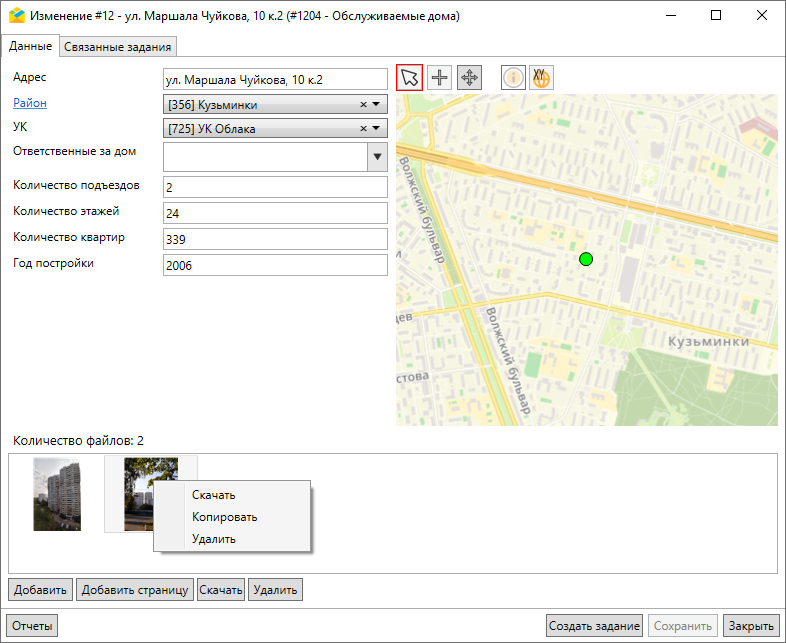This screenshot has height=643, width=786.
Task: Expand the Район dropdown list
Action: [x=377, y=104]
